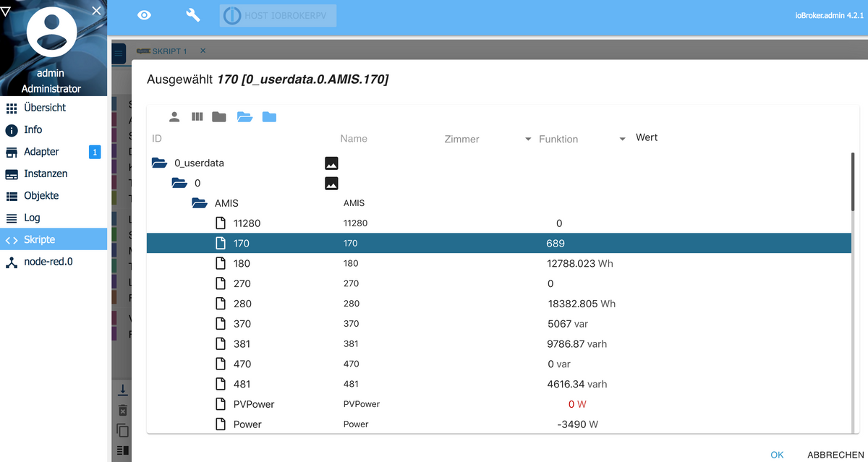Click the value 689 in selected row
This screenshot has height=462, width=868.
click(556, 244)
